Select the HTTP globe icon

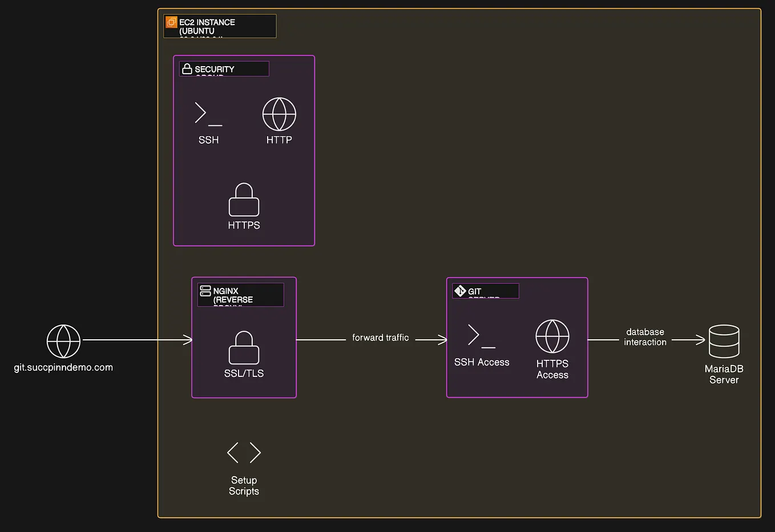[x=278, y=113]
